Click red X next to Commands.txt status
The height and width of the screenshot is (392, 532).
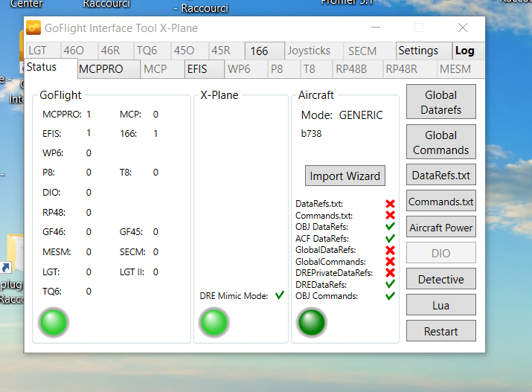(x=390, y=215)
